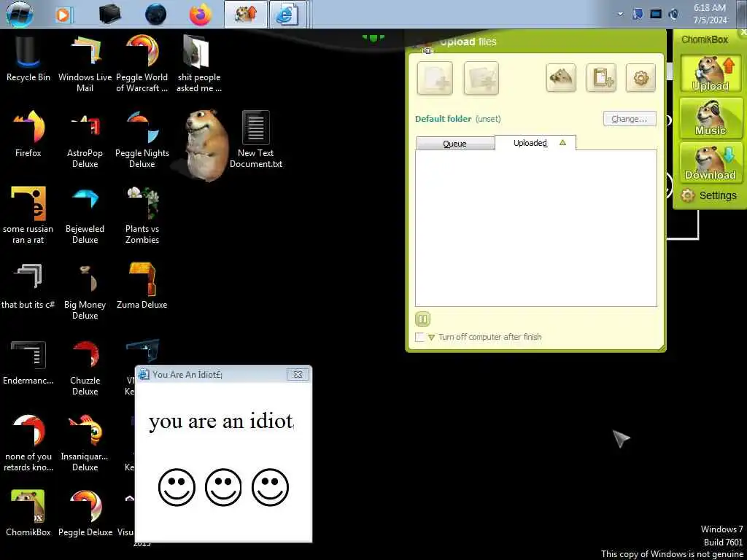Select Peggle Nights Deluxe desktop icon

(x=142, y=139)
